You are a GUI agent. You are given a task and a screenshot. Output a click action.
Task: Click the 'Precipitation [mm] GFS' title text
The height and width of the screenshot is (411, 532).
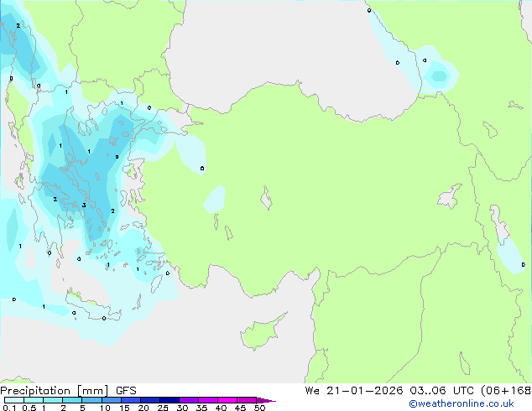click(x=68, y=391)
